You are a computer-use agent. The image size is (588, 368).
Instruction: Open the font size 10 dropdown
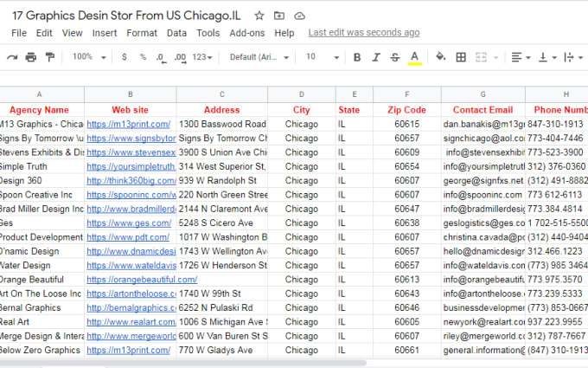pos(323,57)
